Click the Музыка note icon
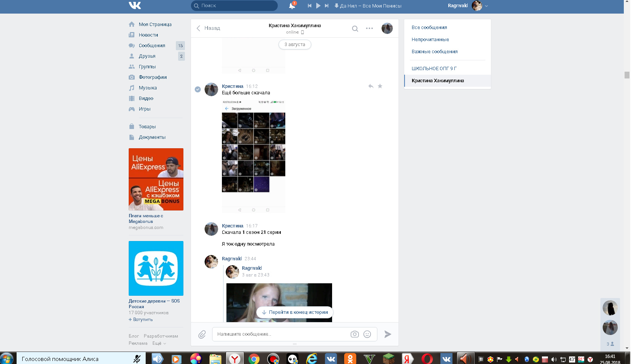This screenshot has height=364, width=634. click(x=132, y=88)
